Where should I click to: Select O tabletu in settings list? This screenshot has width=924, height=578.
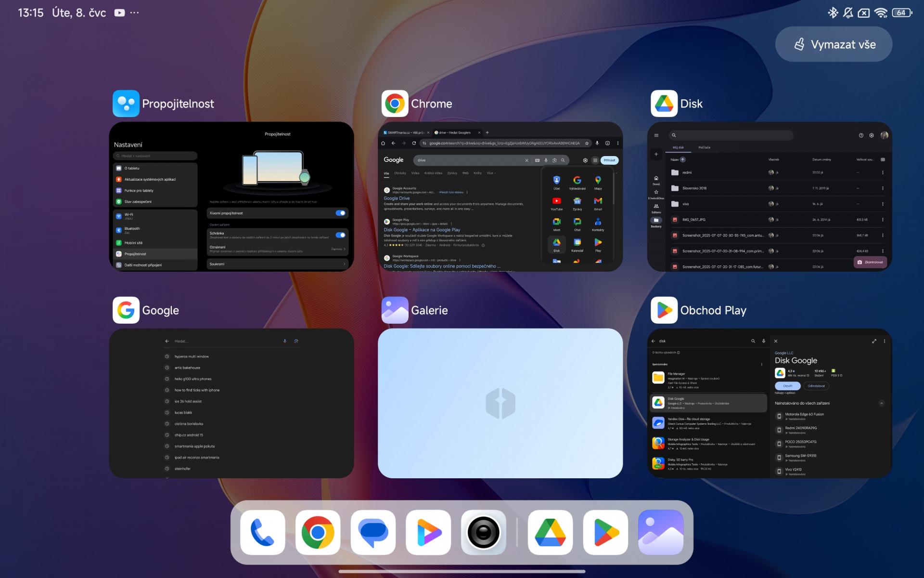pos(155,168)
